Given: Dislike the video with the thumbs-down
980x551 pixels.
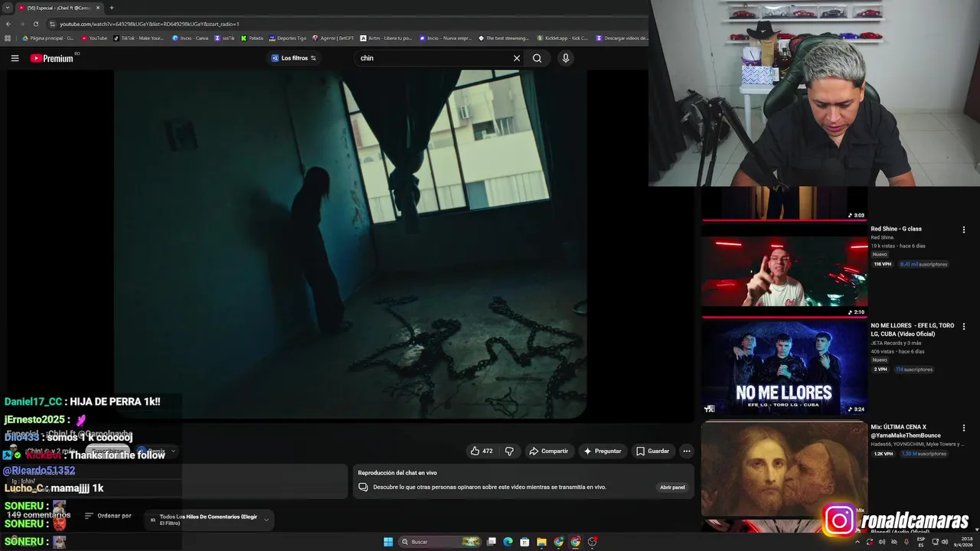Looking at the screenshot, I should 509,451.
